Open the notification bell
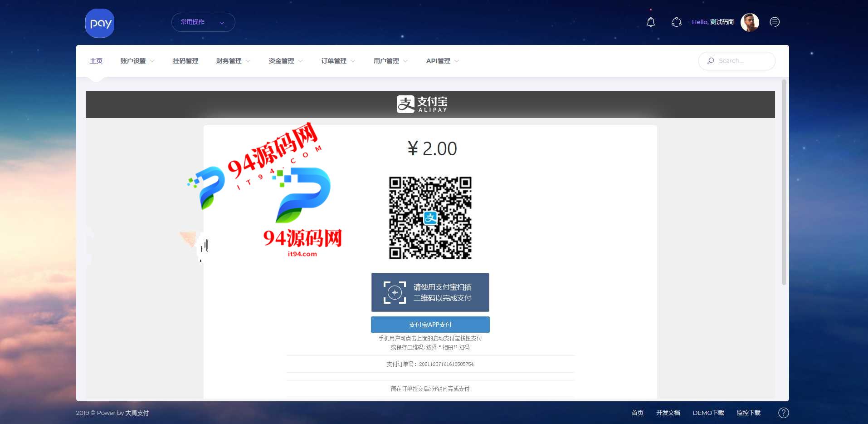The height and width of the screenshot is (424, 868). click(x=650, y=22)
